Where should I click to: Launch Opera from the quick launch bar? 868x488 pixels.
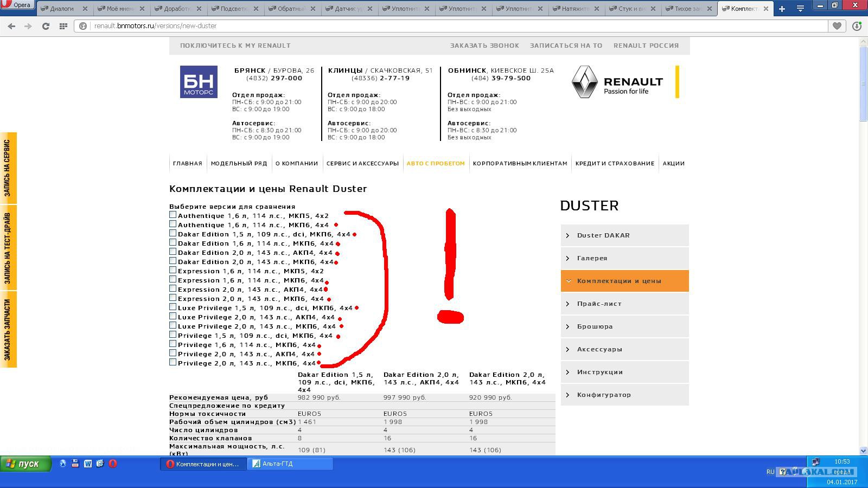coord(113,464)
